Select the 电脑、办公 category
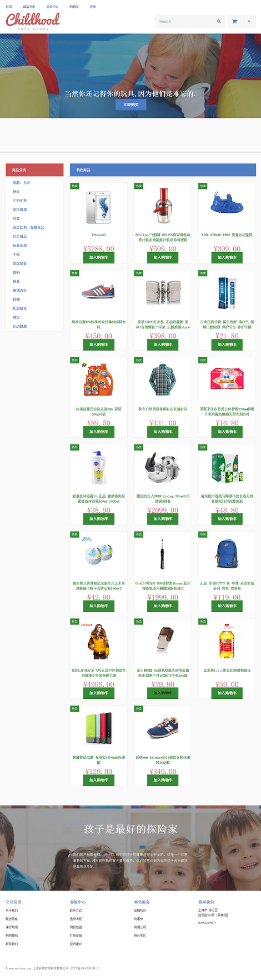Viewport: 261px width, 980px height. click(x=22, y=183)
